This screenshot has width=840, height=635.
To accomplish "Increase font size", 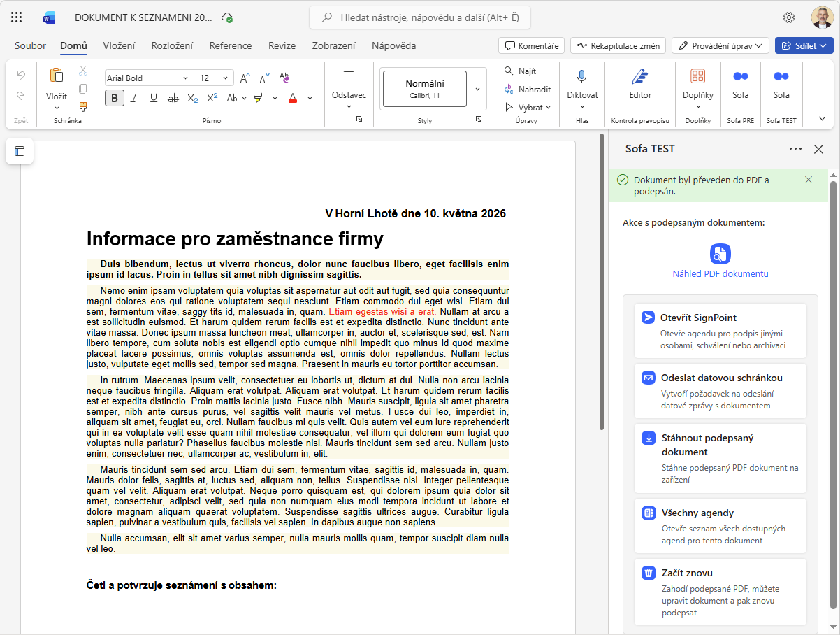I will (245, 78).
